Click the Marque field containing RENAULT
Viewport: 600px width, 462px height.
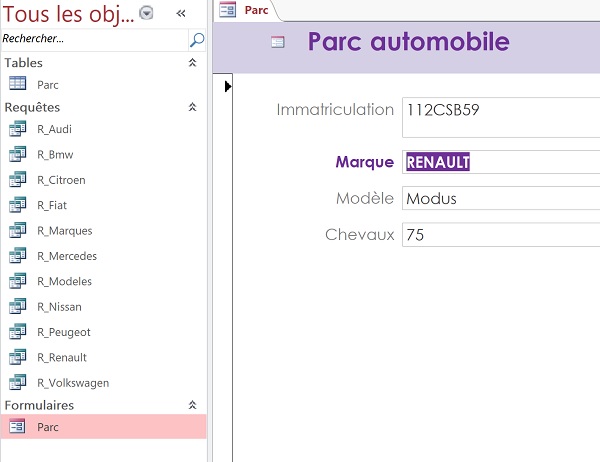pyautogui.click(x=501, y=162)
